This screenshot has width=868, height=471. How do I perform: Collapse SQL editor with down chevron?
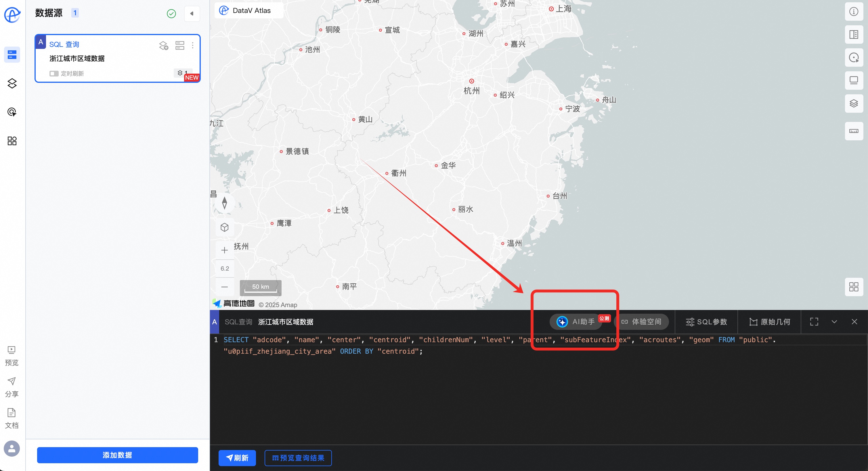tap(834, 322)
